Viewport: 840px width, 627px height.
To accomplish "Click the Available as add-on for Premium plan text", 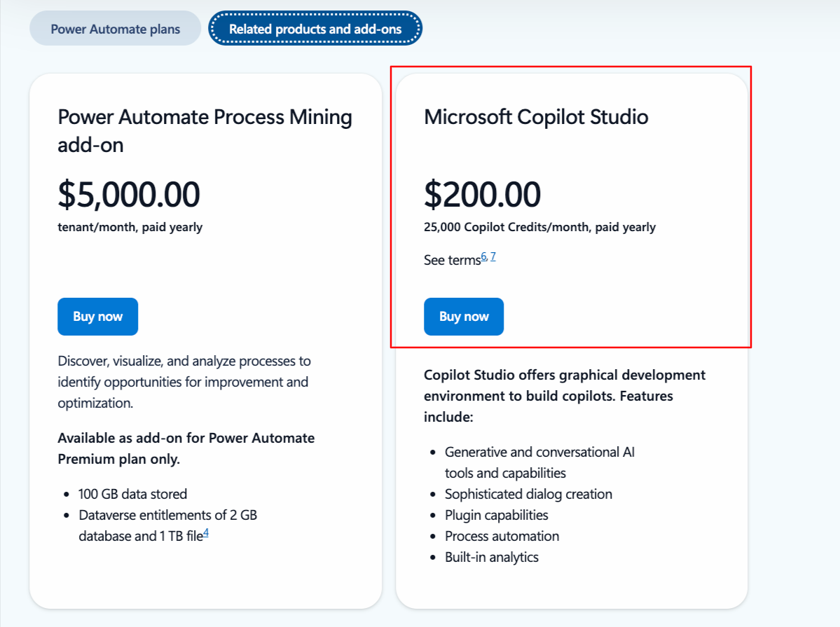I will [x=186, y=448].
